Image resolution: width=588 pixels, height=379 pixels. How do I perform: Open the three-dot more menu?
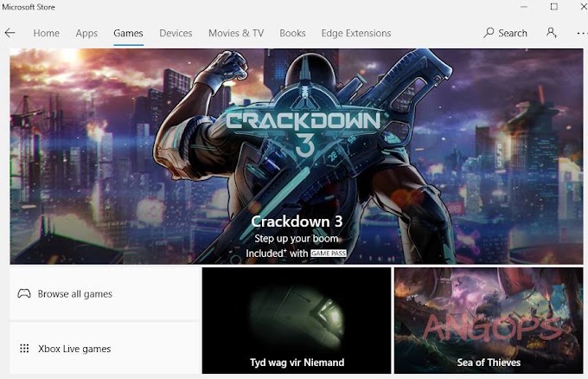[x=582, y=33]
